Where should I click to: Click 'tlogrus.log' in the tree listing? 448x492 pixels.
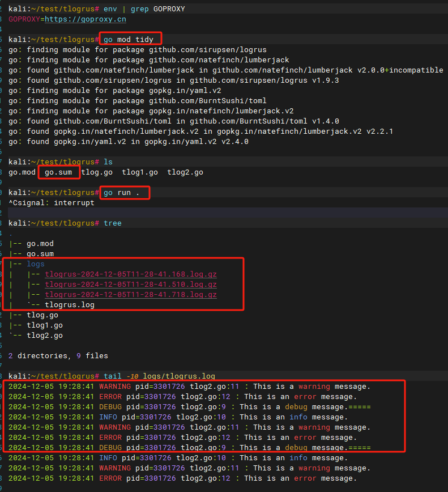tap(70, 305)
